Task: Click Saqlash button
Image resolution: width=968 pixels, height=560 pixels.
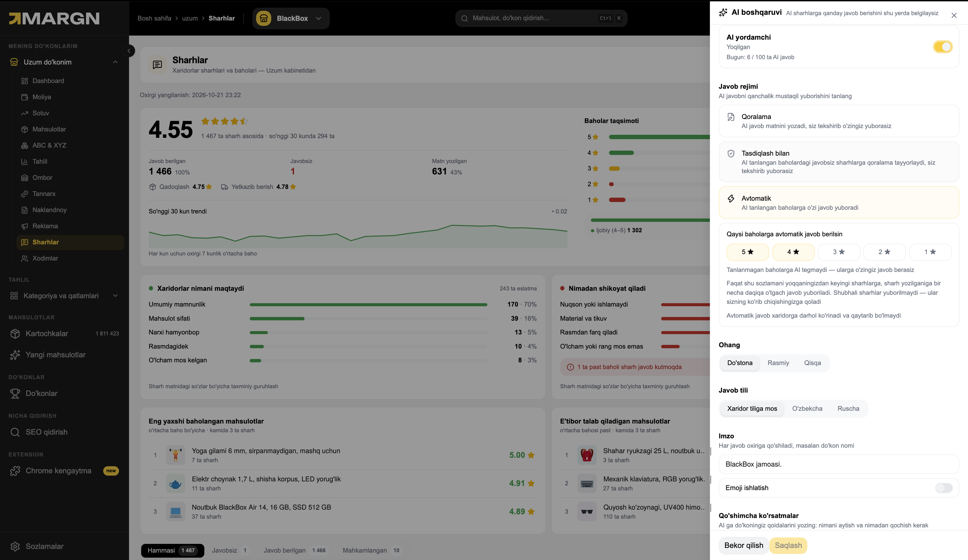Action: pos(788,546)
